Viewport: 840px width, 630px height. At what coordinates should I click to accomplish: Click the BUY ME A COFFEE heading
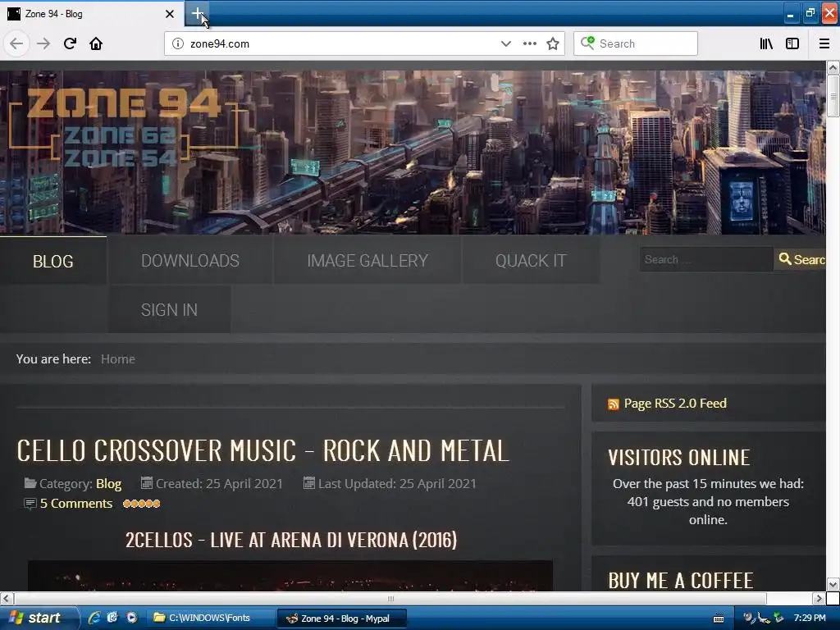[681, 581]
